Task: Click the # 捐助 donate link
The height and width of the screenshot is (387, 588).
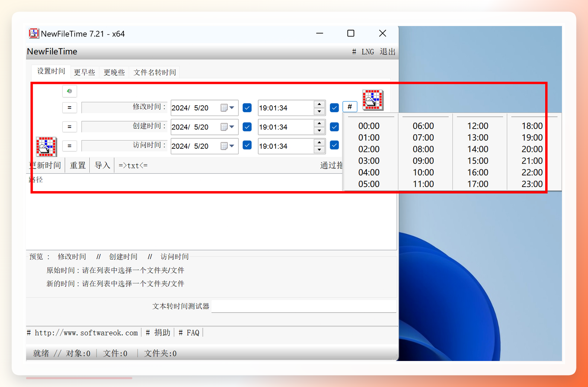Action: tap(158, 333)
